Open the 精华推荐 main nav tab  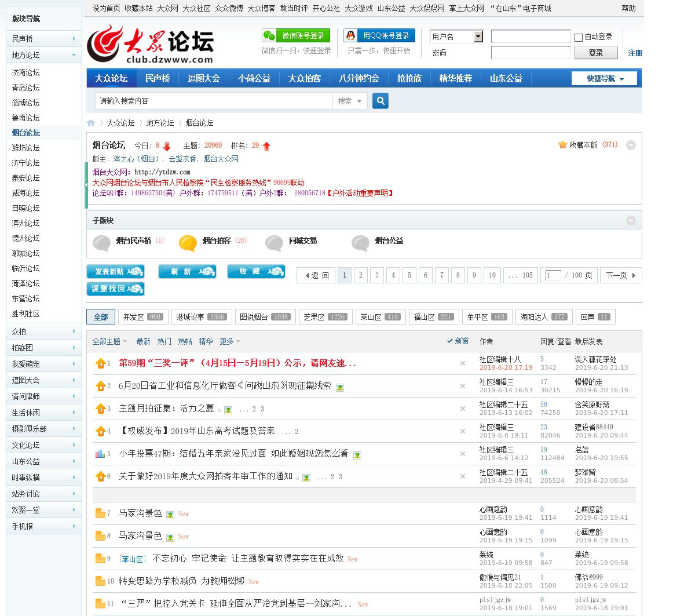[x=456, y=78]
